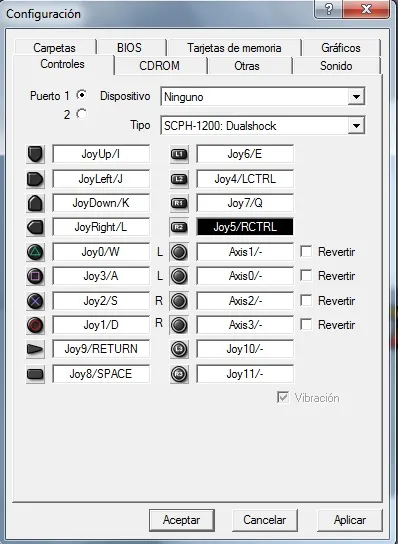
Task: Click the Joy11/- mapping field
Action: click(245, 374)
